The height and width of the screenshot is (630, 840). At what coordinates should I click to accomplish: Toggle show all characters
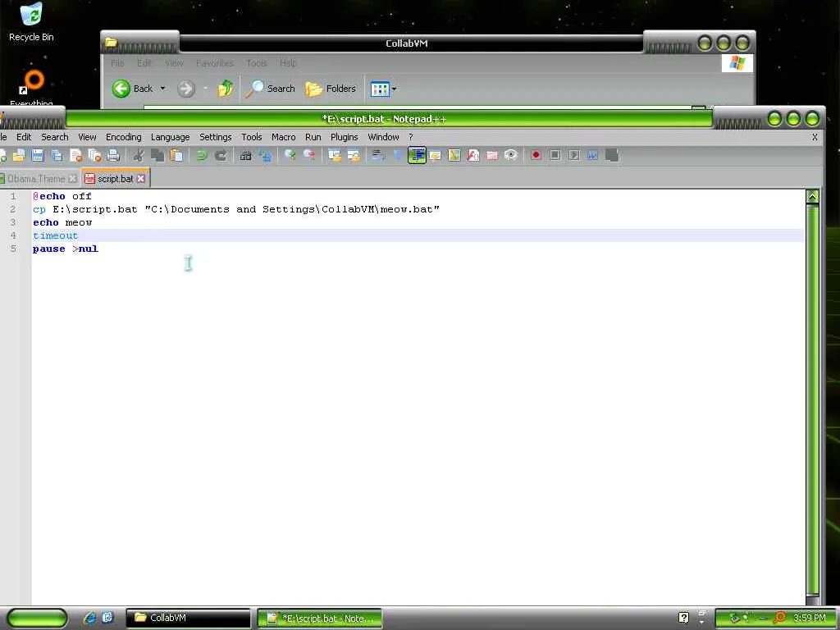tap(398, 155)
